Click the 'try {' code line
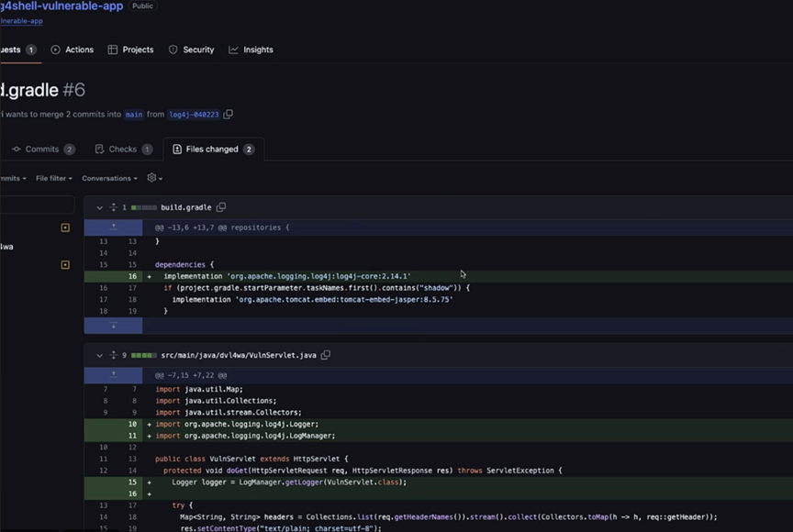This screenshot has width=793, height=532. click(183, 505)
